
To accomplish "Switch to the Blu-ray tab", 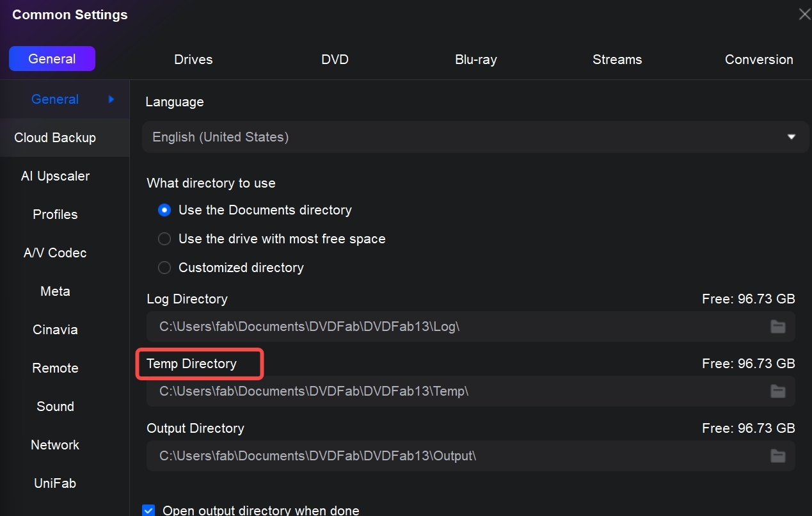I will click(x=475, y=60).
